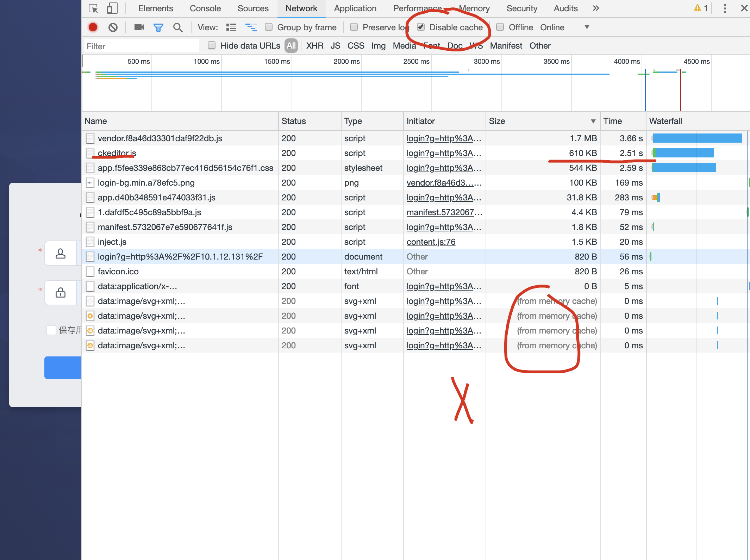This screenshot has height=560, width=750.
Task: Sort by the Status column header
Action: (x=310, y=121)
